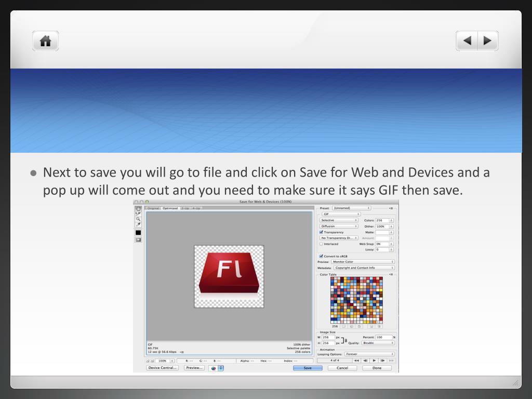Click the Colors 256 value field
Screen dimensions: 532x399
tap(382, 220)
